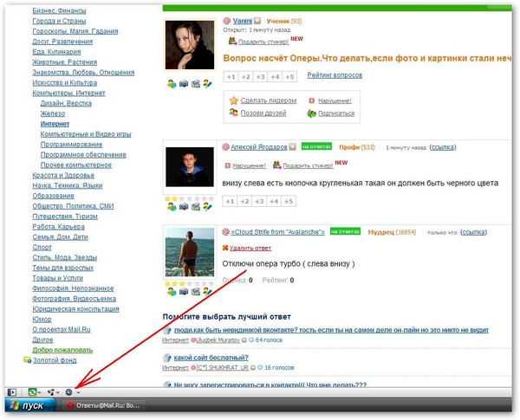Open the Железо subcategory
520x420 pixels.
53,113
